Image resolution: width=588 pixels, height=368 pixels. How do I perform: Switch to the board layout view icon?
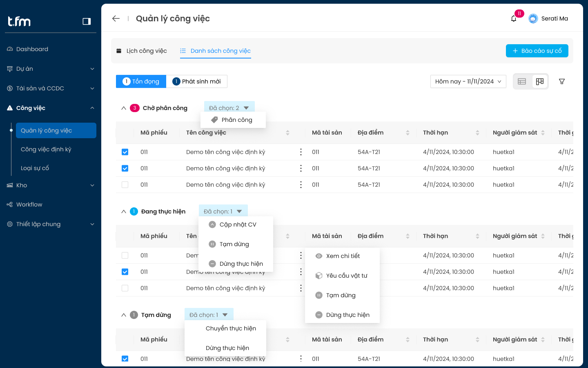540,81
